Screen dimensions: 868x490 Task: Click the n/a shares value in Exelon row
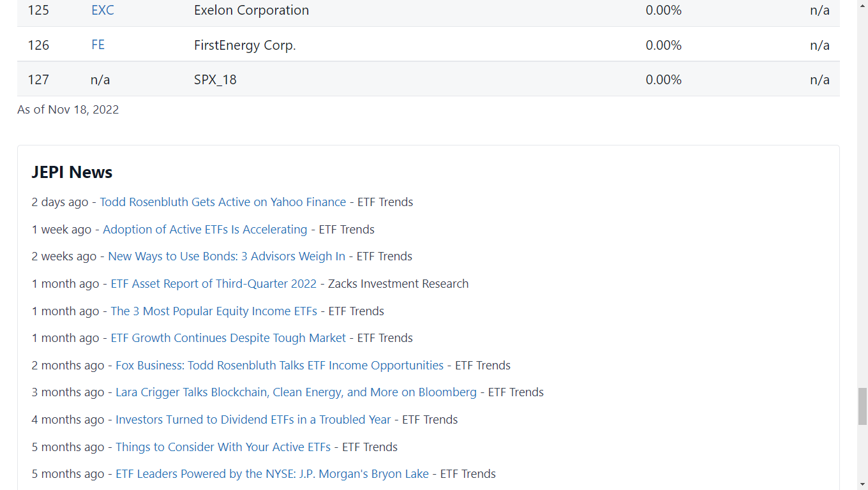(x=819, y=11)
